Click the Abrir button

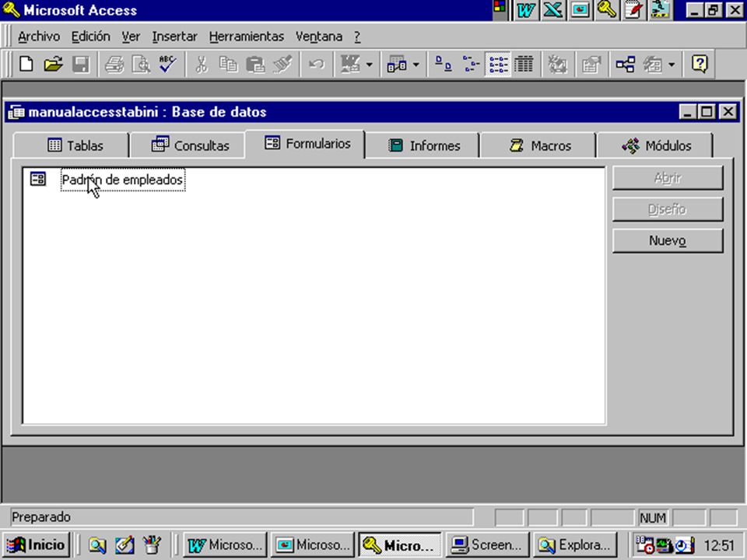click(668, 178)
